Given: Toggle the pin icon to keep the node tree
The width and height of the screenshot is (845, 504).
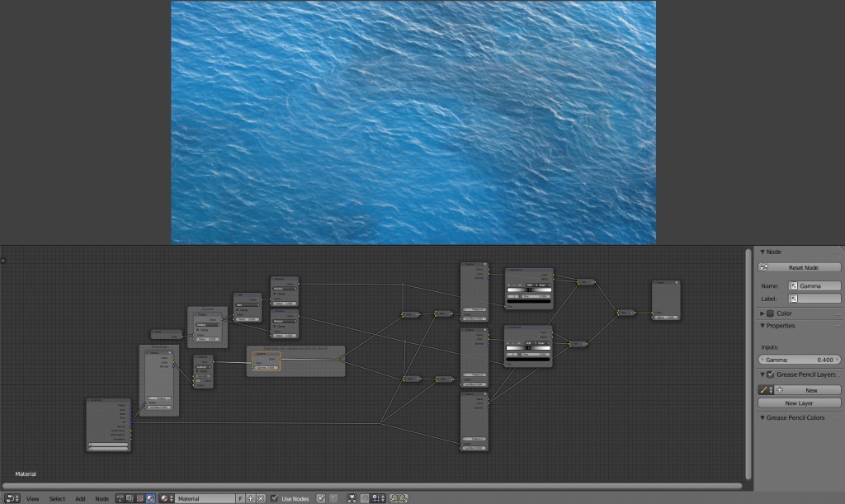Looking at the screenshot, I should 319,498.
